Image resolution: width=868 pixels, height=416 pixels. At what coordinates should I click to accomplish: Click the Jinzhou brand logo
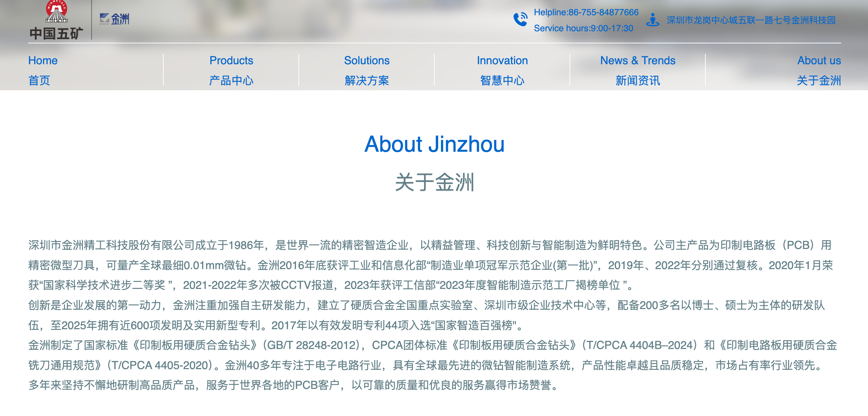pyautogui.click(x=114, y=19)
